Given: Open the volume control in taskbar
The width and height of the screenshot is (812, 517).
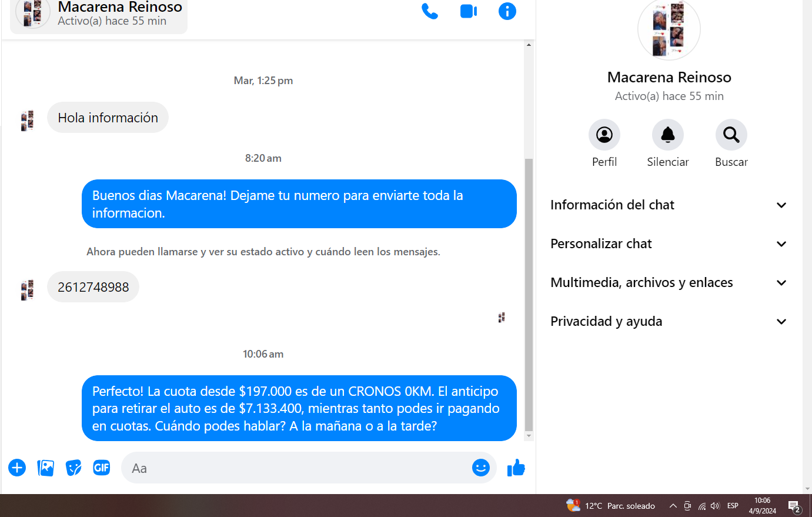Looking at the screenshot, I should [715, 506].
